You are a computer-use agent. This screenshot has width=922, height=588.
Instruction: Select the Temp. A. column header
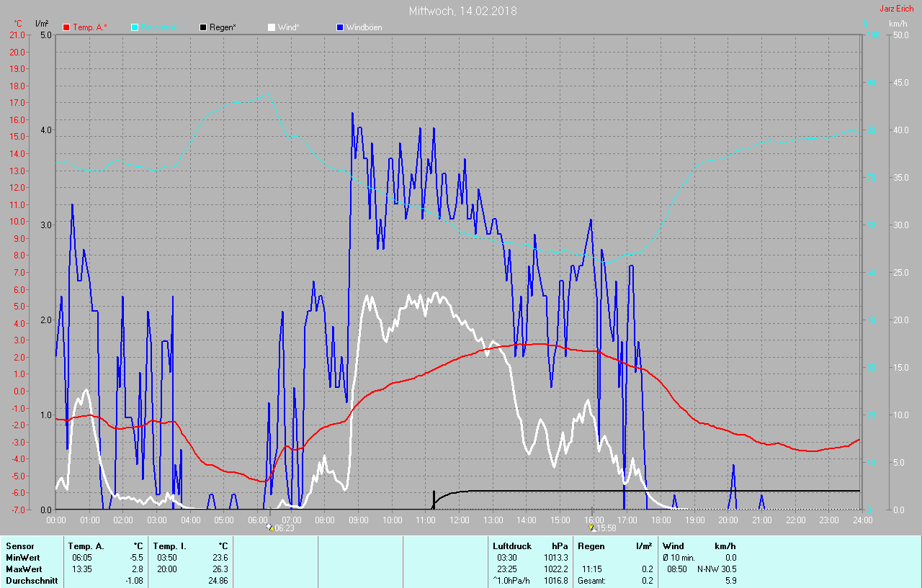(x=86, y=546)
